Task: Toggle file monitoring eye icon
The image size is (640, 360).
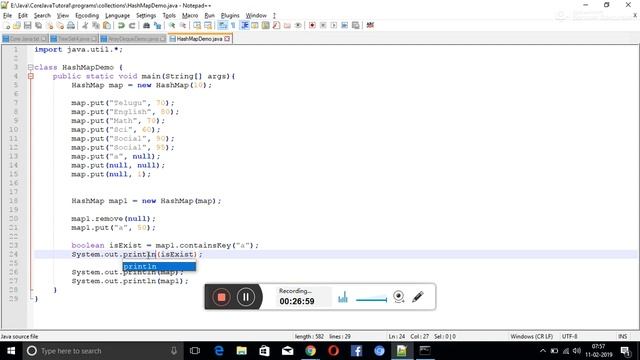Action: click(298, 25)
